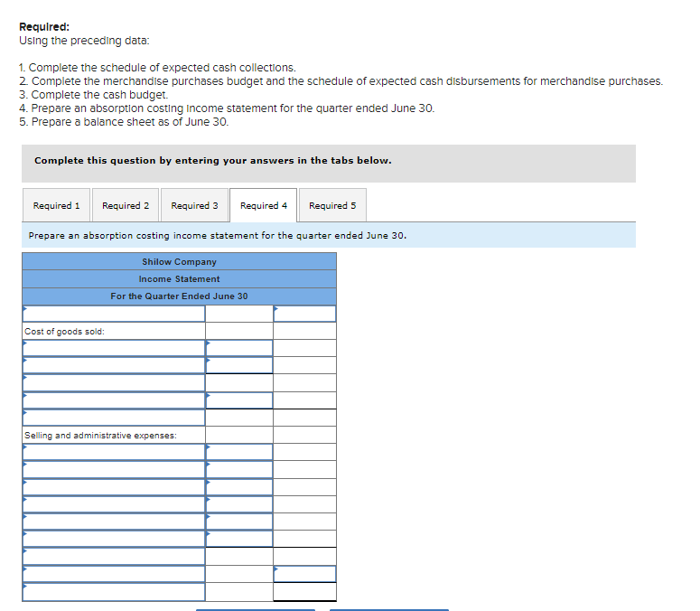Open the Required 2 tab
This screenshot has height=611, width=700.
126,205
